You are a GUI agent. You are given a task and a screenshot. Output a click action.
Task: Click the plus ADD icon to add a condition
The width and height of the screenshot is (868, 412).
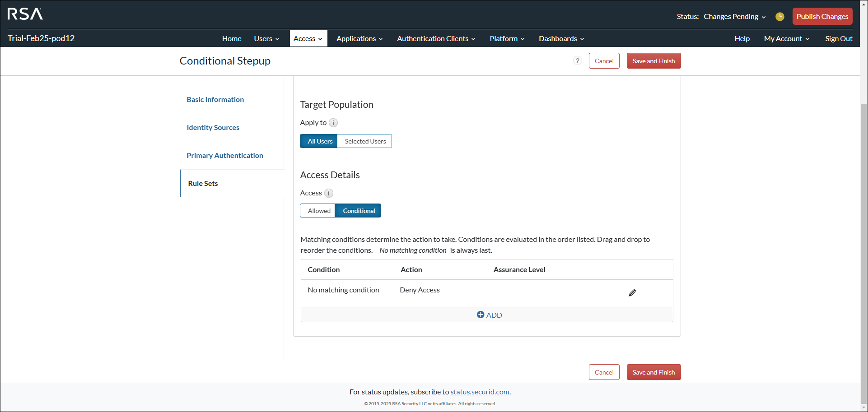tap(481, 315)
